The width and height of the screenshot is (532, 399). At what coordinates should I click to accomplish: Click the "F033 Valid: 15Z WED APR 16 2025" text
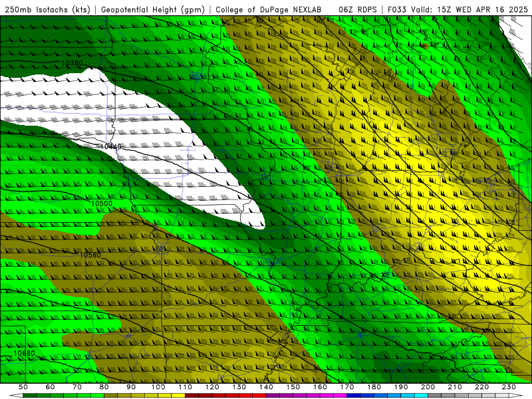(x=458, y=10)
